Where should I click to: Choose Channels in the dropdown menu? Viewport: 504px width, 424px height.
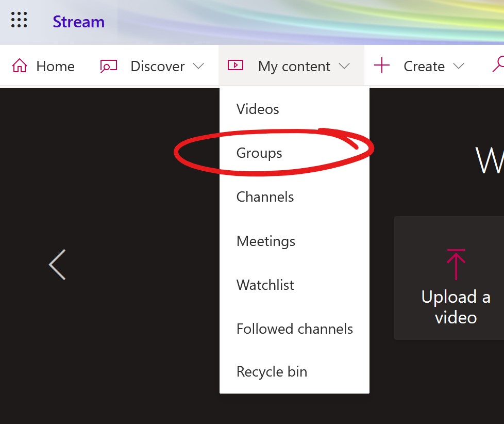coord(265,197)
